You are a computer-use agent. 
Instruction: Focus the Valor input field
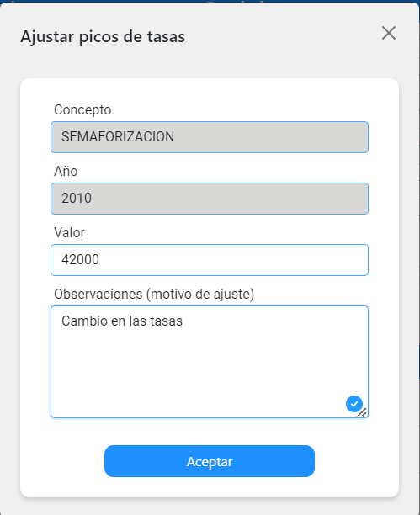point(210,260)
